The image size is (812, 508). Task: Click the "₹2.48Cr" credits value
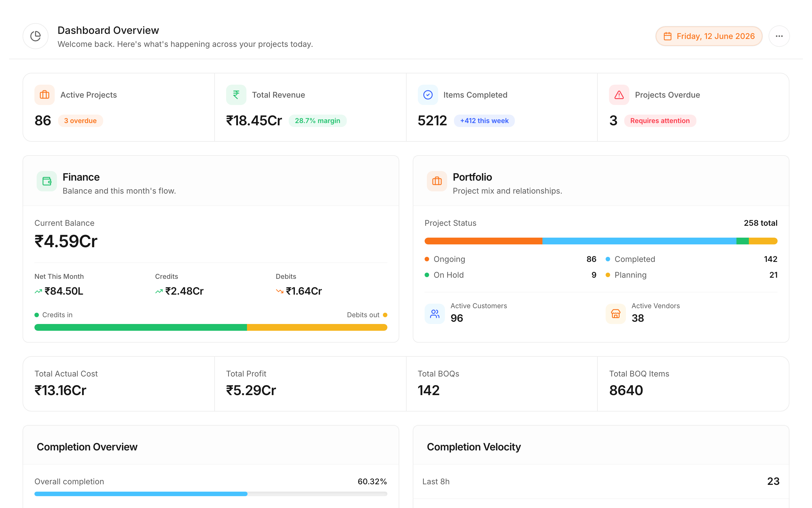pos(184,291)
